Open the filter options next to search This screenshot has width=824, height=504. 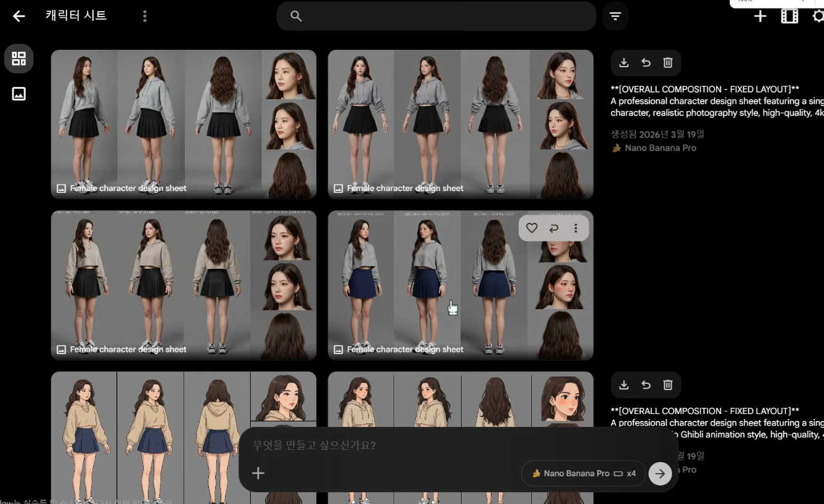coord(615,17)
